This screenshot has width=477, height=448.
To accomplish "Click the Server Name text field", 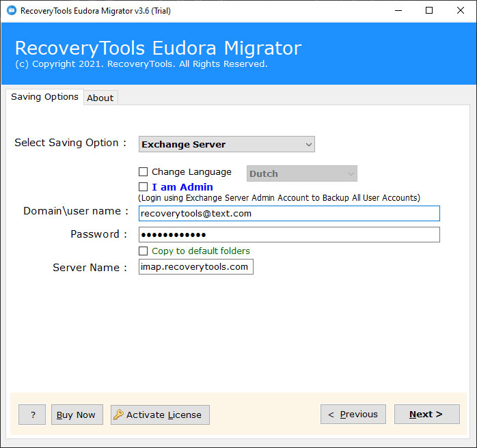I will pos(196,267).
